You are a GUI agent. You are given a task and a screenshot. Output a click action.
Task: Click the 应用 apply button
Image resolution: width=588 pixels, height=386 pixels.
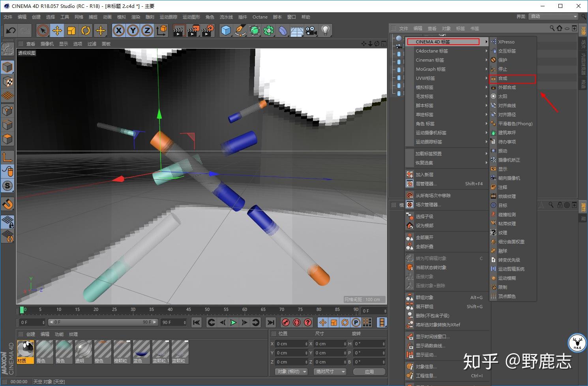[x=369, y=372]
